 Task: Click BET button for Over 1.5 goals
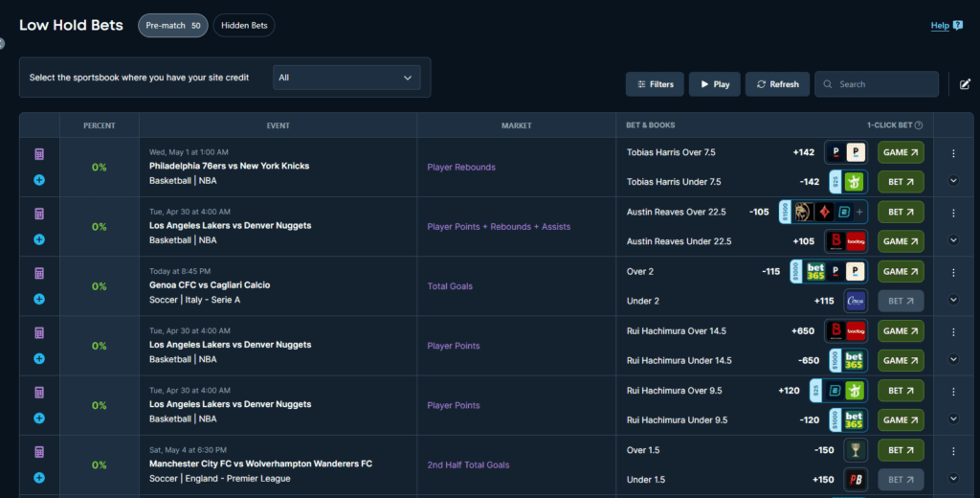point(901,450)
